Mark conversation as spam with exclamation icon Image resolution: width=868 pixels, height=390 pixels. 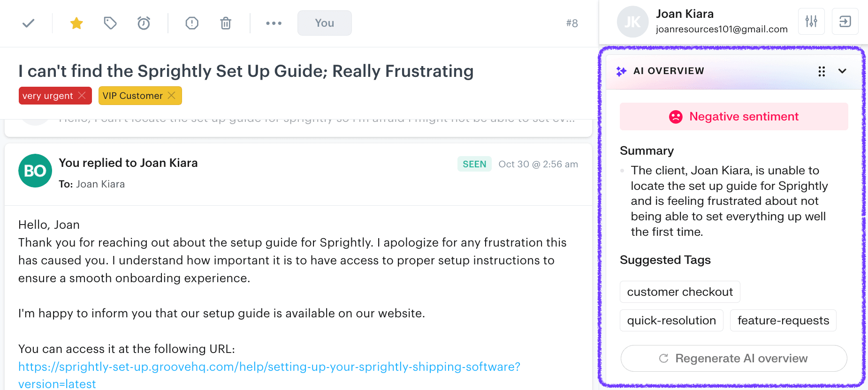click(x=192, y=22)
